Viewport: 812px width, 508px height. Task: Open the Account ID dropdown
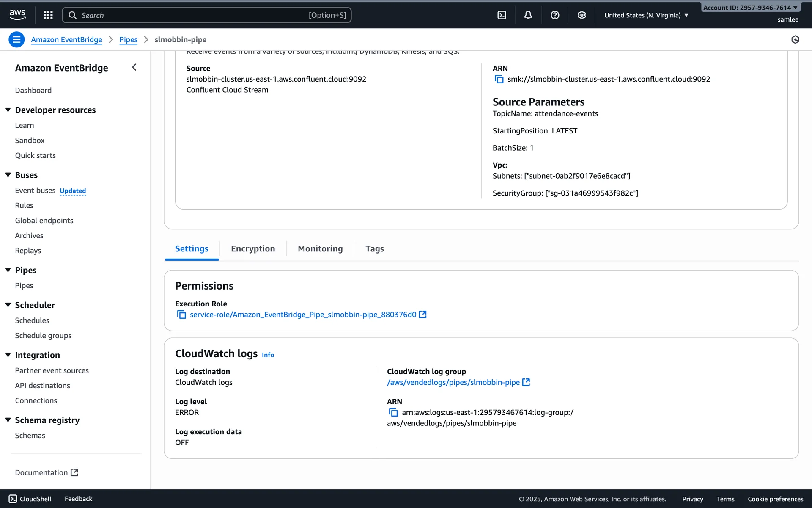click(750, 8)
